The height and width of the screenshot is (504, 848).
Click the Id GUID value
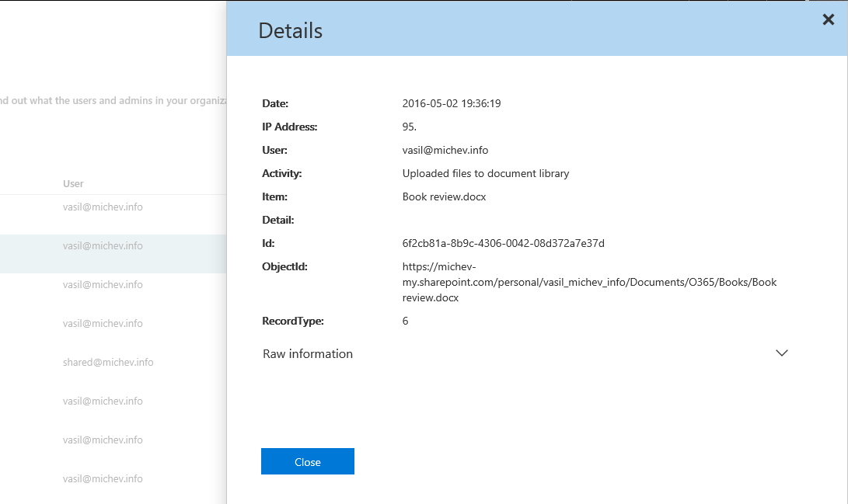pos(503,243)
